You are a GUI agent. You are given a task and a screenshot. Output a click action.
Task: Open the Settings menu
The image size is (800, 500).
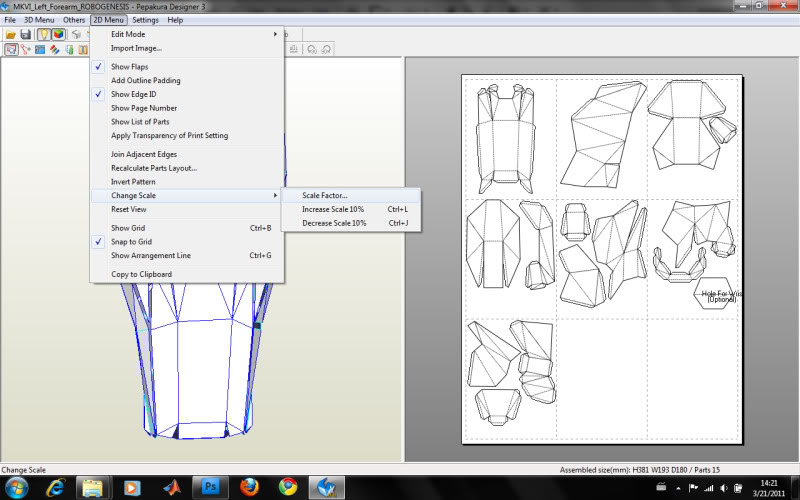pyautogui.click(x=145, y=20)
